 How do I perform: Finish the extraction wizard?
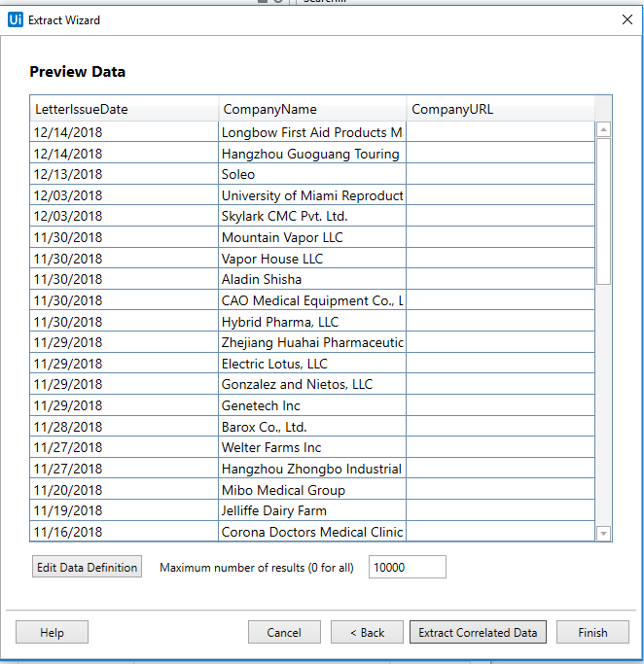tap(592, 632)
